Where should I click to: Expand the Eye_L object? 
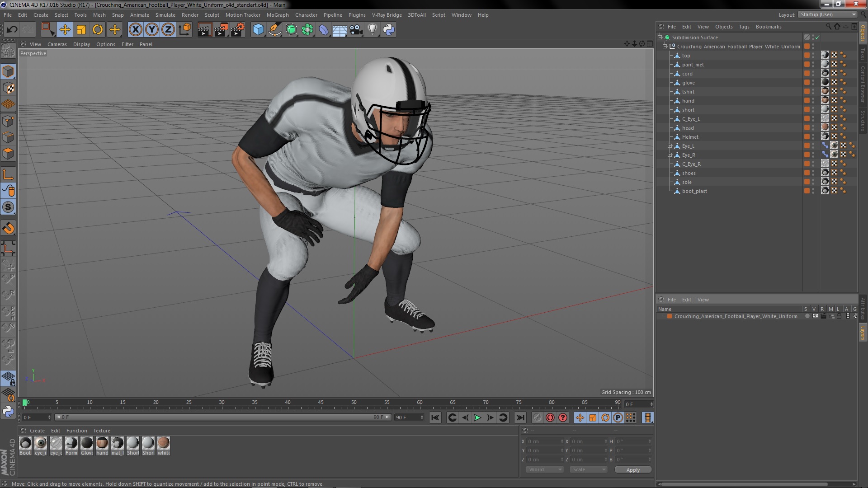click(670, 146)
